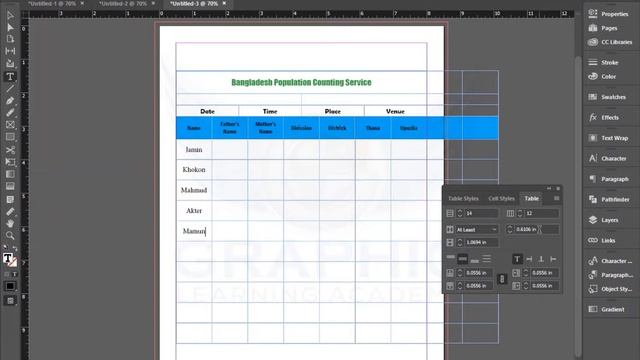Open the Links panel

coord(602,240)
